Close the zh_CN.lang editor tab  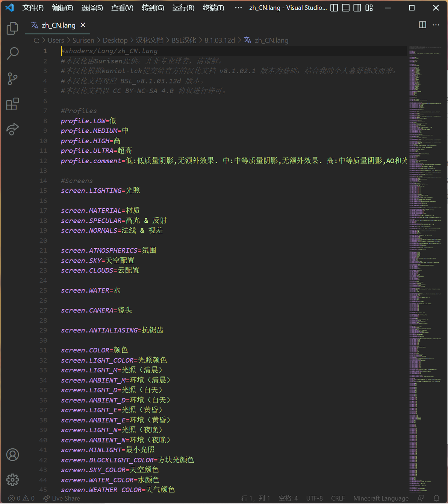83,25
